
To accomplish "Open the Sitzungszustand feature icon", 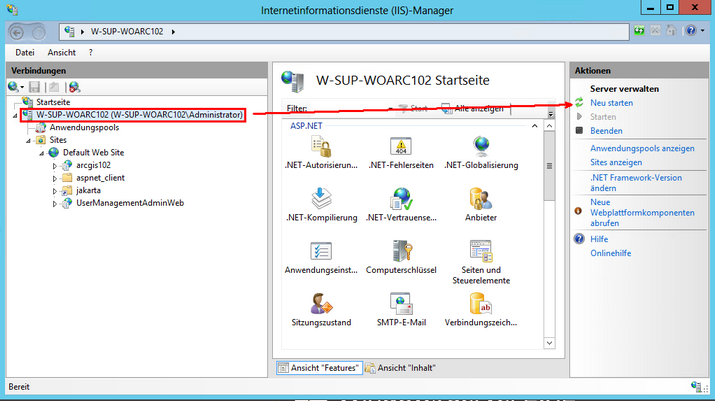I will coord(321,304).
